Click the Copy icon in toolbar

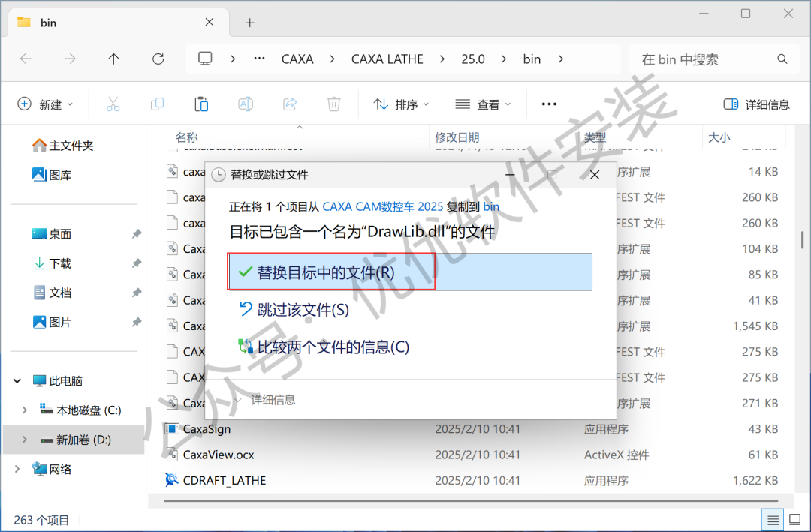pos(157,104)
